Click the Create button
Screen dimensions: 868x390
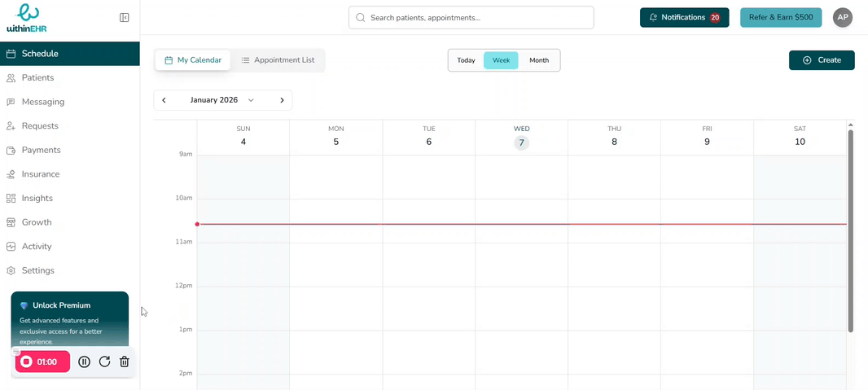(x=822, y=60)
